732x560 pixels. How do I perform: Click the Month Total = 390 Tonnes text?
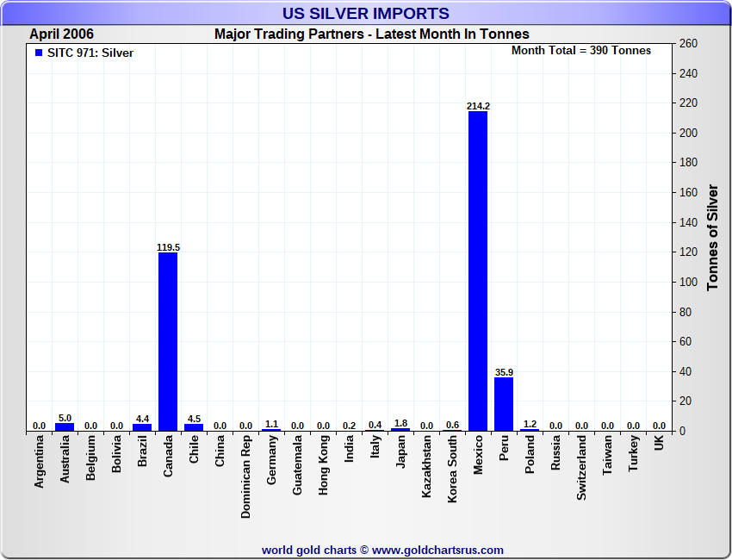coord(581,51)
